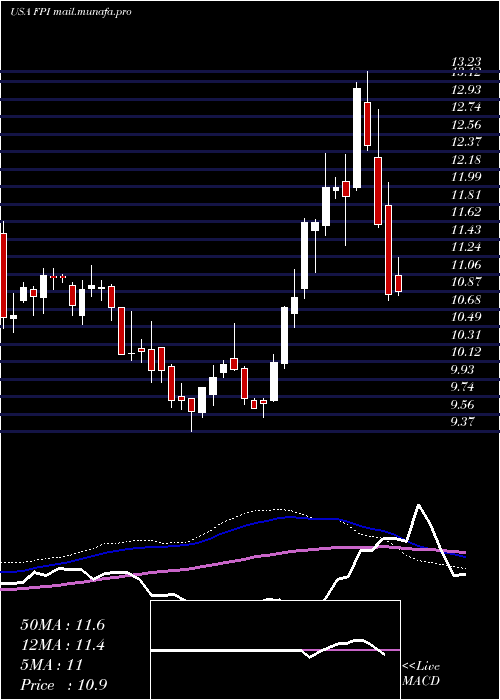500x700 pixels.
Task: Click the last red candlestick on the right
Action: pyautogui.click(x=398, y=283)
